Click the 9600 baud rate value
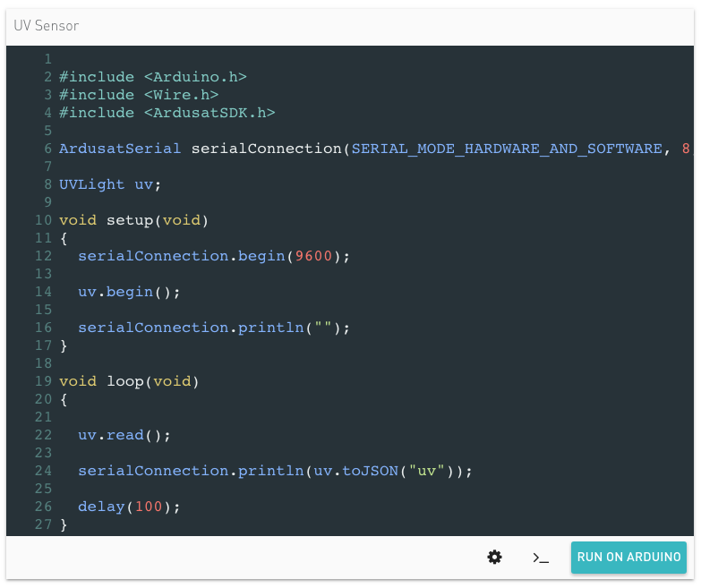 (x=313, y=256)
